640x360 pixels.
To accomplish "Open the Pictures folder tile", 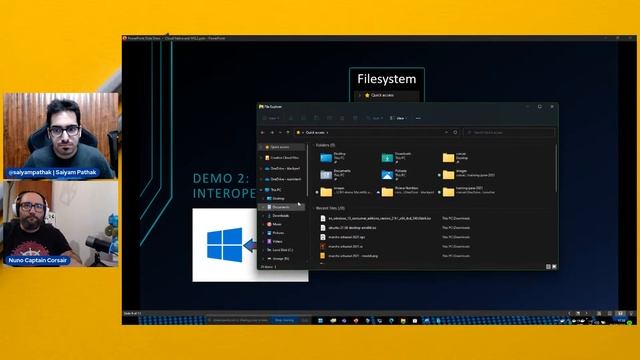I will pyautogui.click(x=395, y=174).
